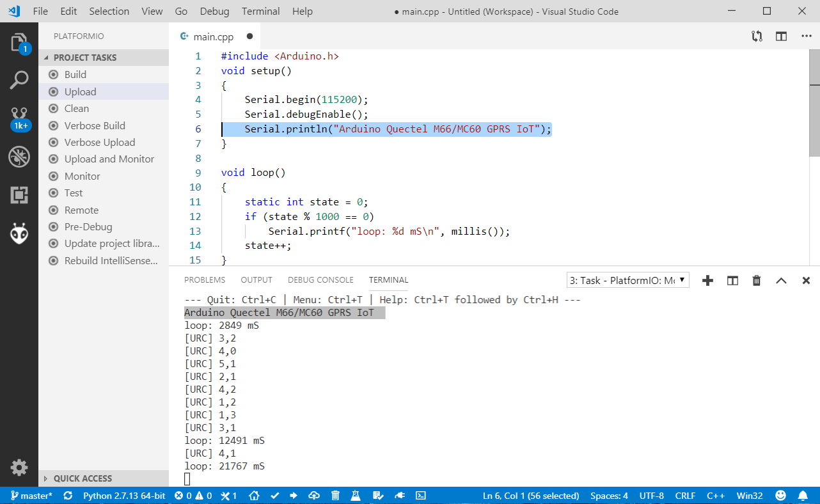The width and height of the screenshot is (820, 504).
Task: Kill terminal with trash icon in panel
Action: [757, 280]
